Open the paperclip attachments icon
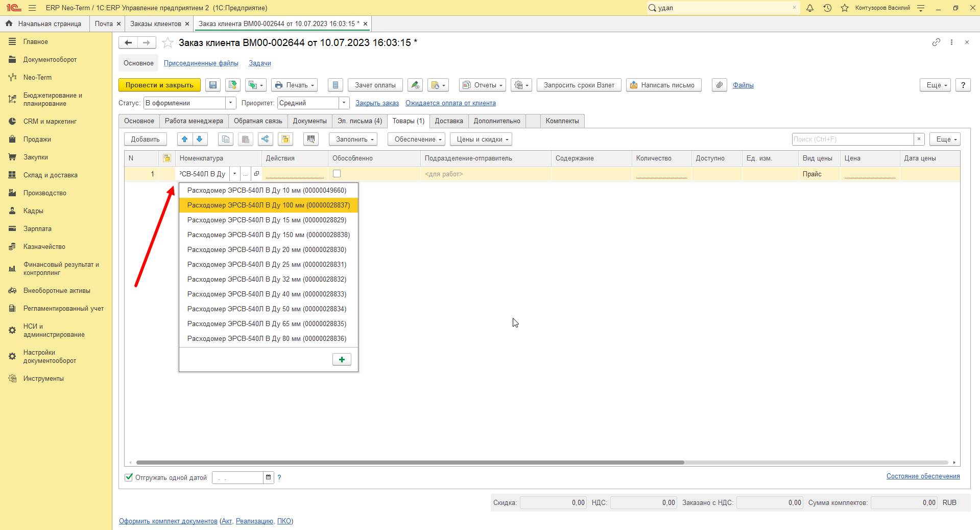This screenshot has width=980, height=530. (x=719, y=85)
